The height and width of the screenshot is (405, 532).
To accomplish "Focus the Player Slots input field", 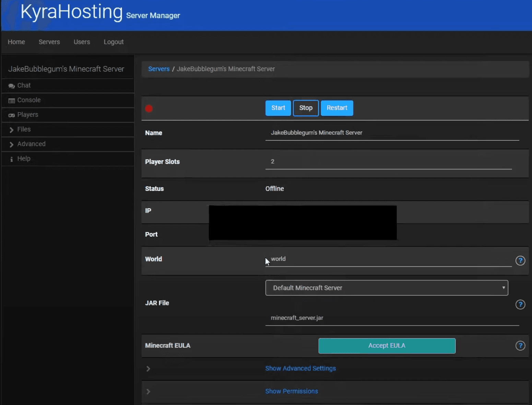I will tap(389, 162).
